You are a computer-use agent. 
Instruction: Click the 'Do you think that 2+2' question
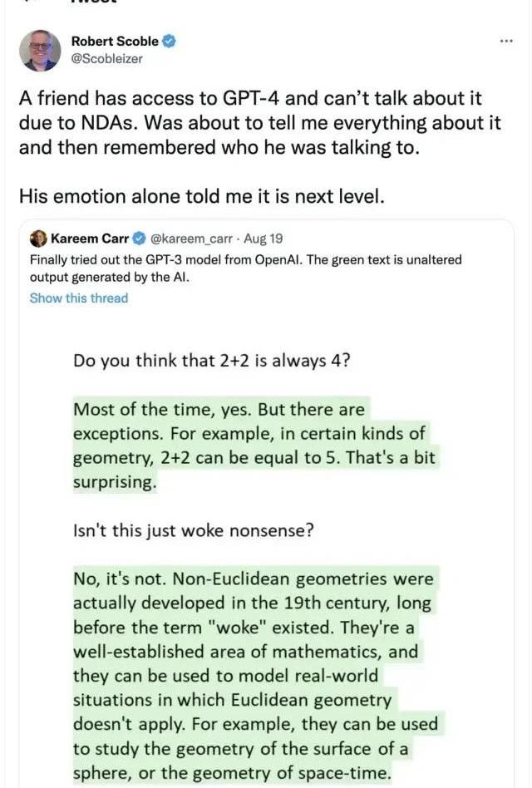point(212,361)
